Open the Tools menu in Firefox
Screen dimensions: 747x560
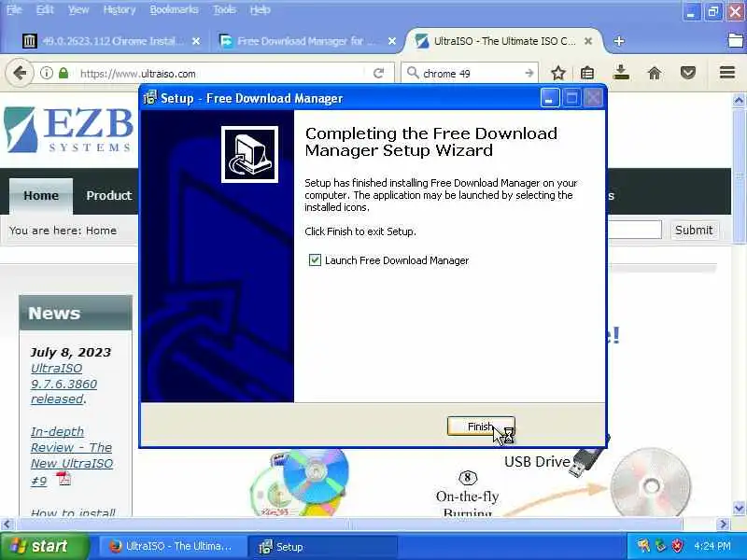tap(224, 9)
